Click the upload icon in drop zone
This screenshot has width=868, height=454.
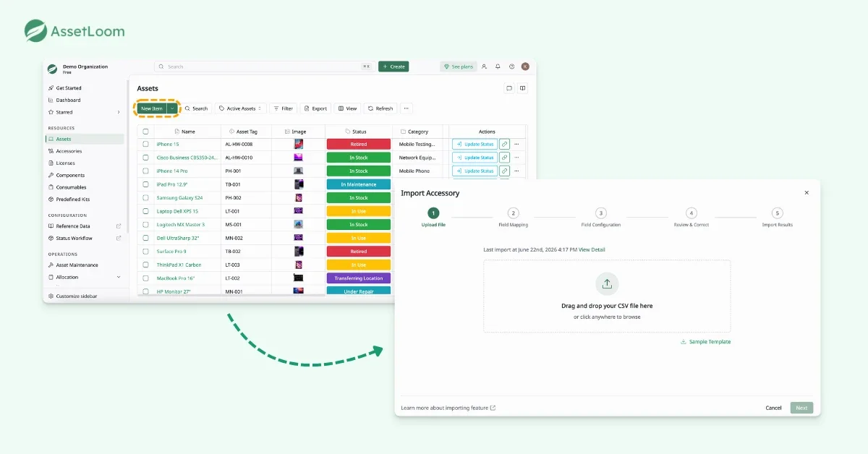(607, 283)
